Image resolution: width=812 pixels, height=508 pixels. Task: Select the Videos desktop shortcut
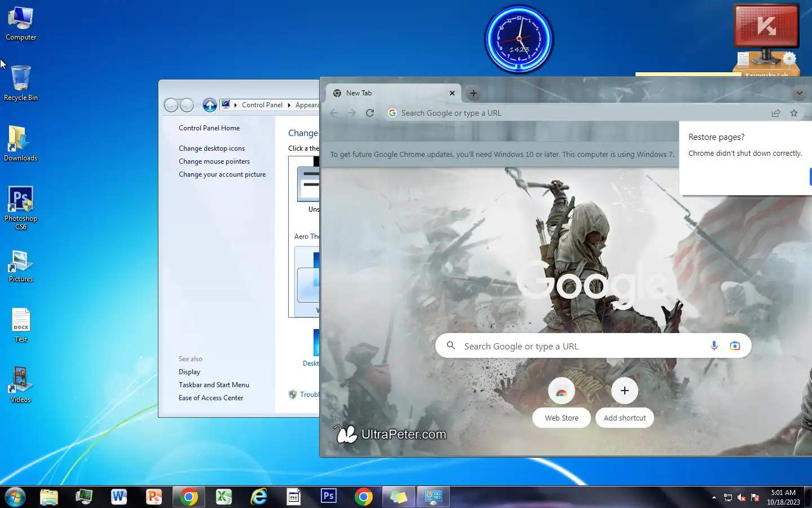(x=21, y=385)
